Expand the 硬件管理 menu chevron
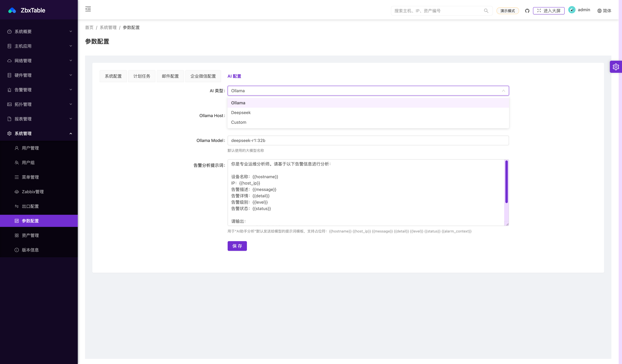 click(x=71, y=75)
